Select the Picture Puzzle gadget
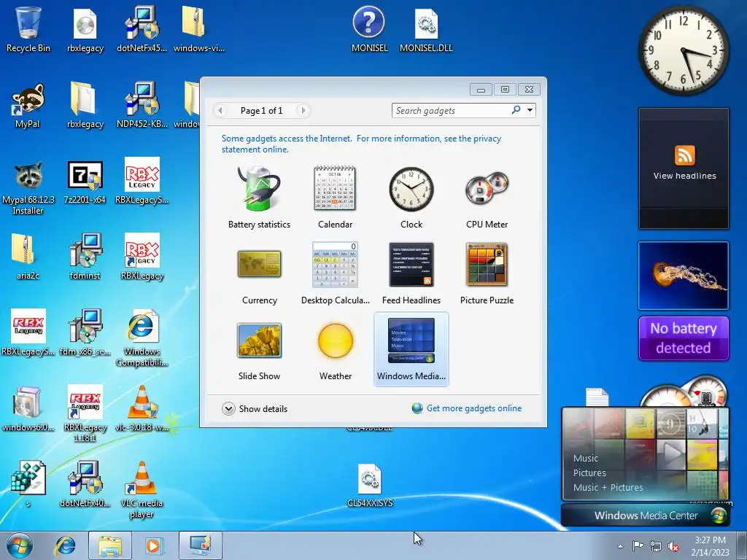The width and height of the screenshot is (747, 560). point(487,273)
